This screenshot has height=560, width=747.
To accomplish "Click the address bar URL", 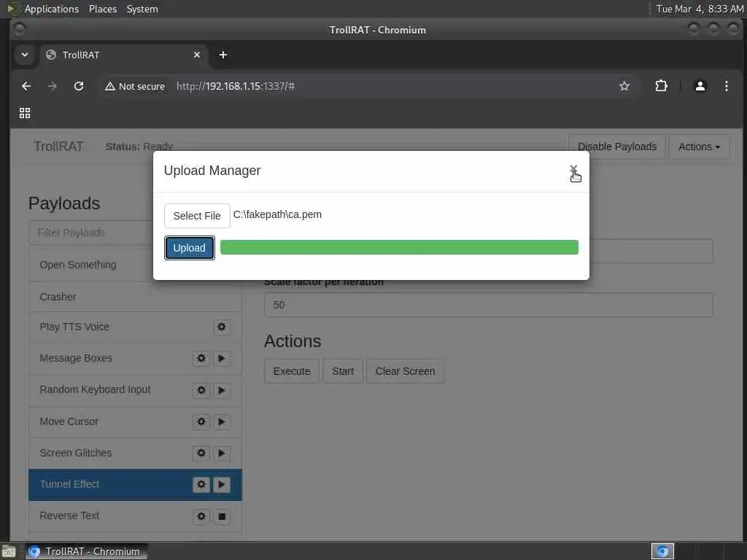I will 236,86.
